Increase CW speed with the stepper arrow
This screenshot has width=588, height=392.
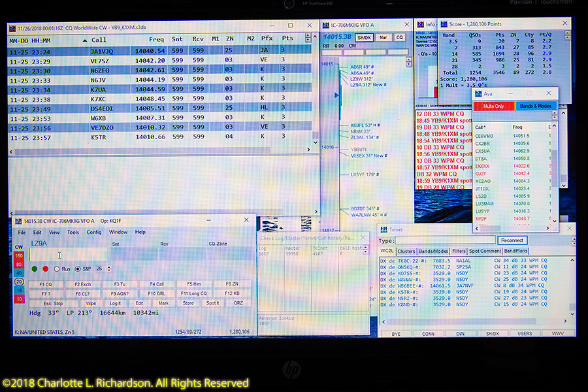tap(108, 267)
